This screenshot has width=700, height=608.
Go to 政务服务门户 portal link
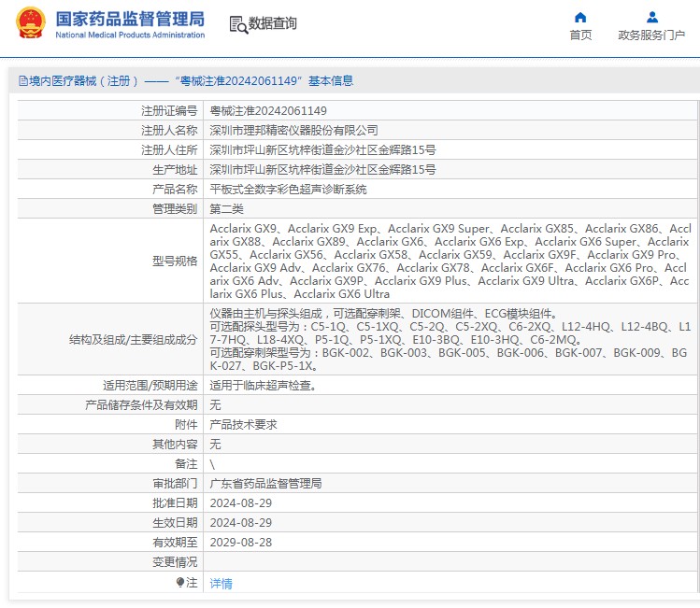click(x=651, y=35)
